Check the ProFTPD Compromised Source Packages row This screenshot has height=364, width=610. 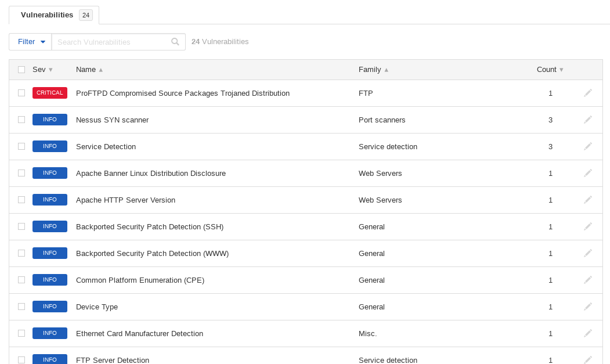[x=21, y=93]
